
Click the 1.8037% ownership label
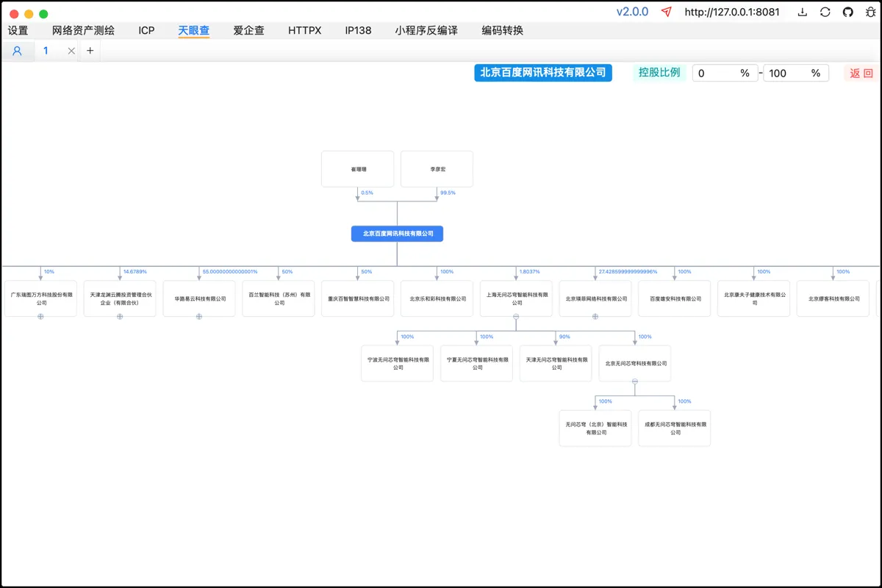[530, 272]
